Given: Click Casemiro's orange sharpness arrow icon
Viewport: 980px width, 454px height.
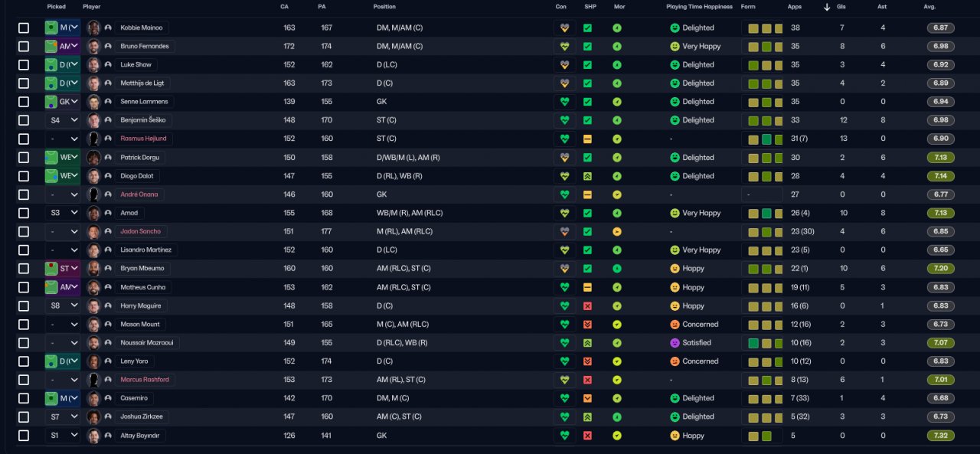Looking at the screenshot, I should point(587,398).
